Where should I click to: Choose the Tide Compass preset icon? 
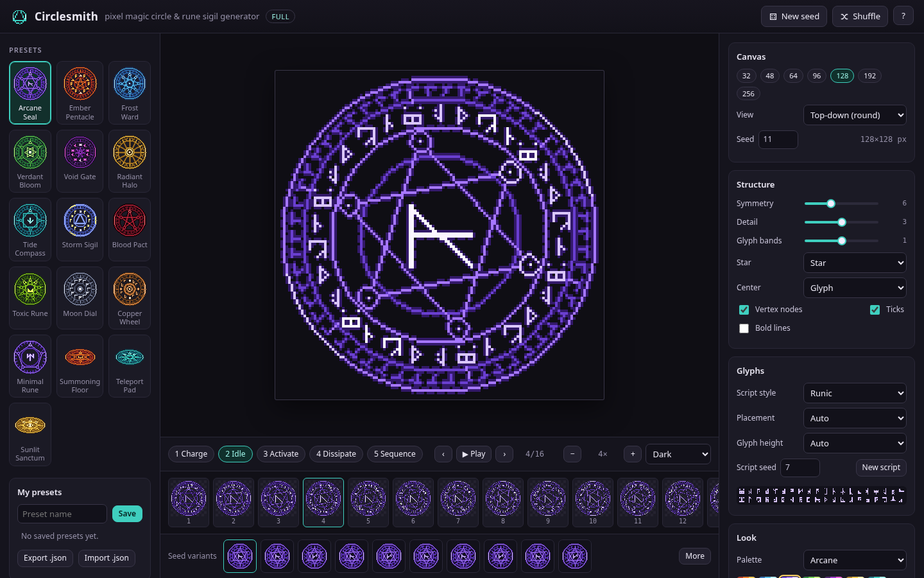30,220
